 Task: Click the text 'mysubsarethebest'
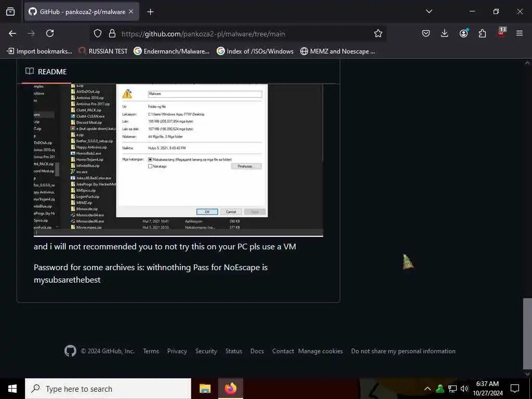(67, 280)
